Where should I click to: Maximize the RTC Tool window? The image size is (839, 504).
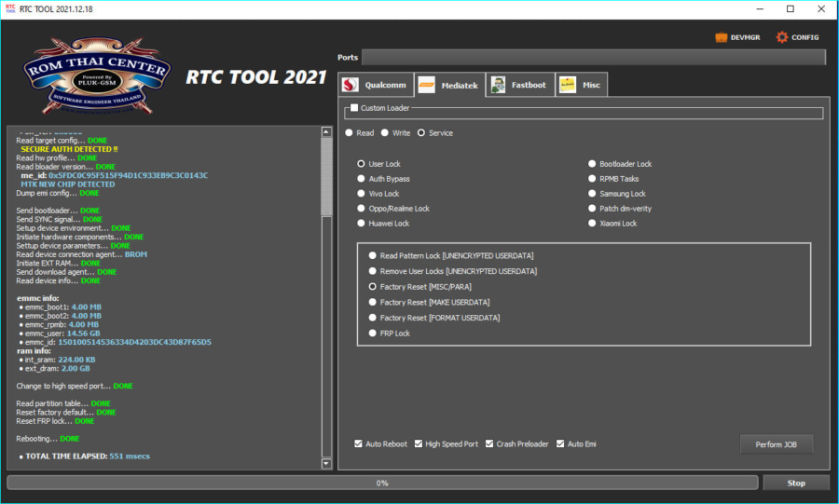(791, 9)
